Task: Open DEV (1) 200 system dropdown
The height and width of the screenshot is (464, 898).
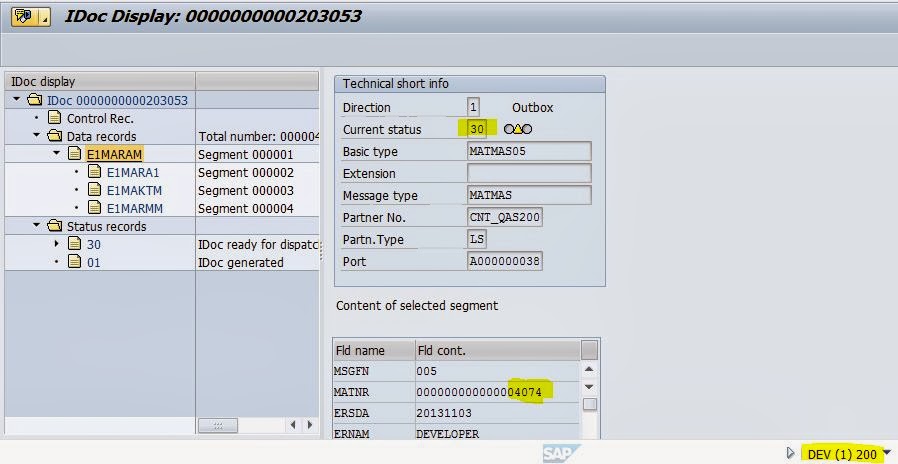Action: click(888, 453)
